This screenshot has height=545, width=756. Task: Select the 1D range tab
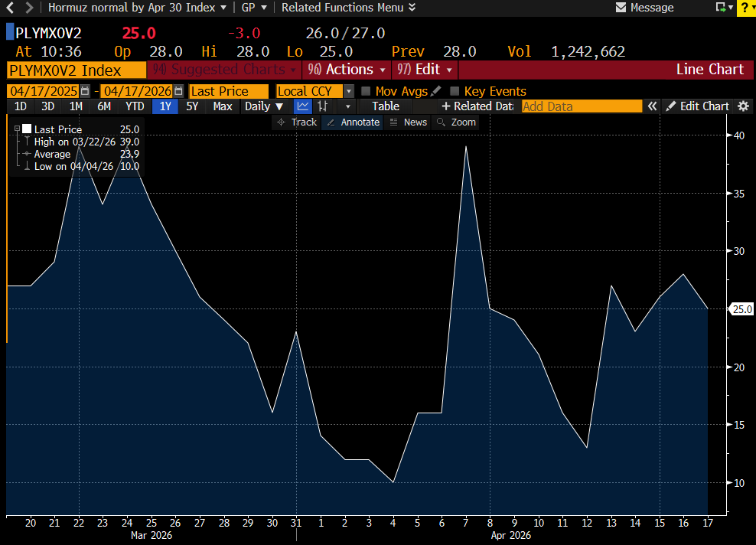[20, 106]
